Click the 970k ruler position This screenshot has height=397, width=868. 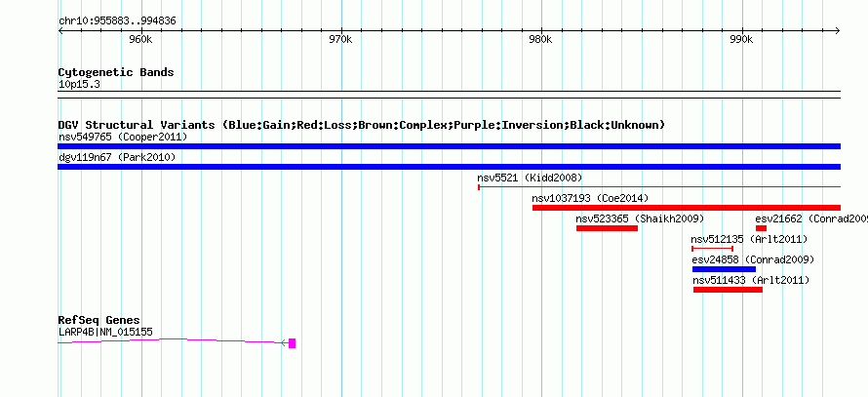[340, 40]
